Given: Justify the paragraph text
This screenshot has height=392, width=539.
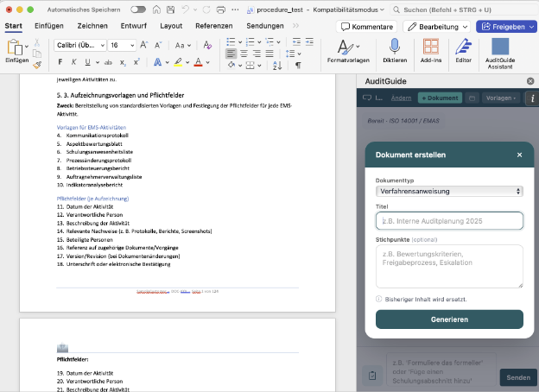Looking at the screenshot, I should (x=269, y=54).
